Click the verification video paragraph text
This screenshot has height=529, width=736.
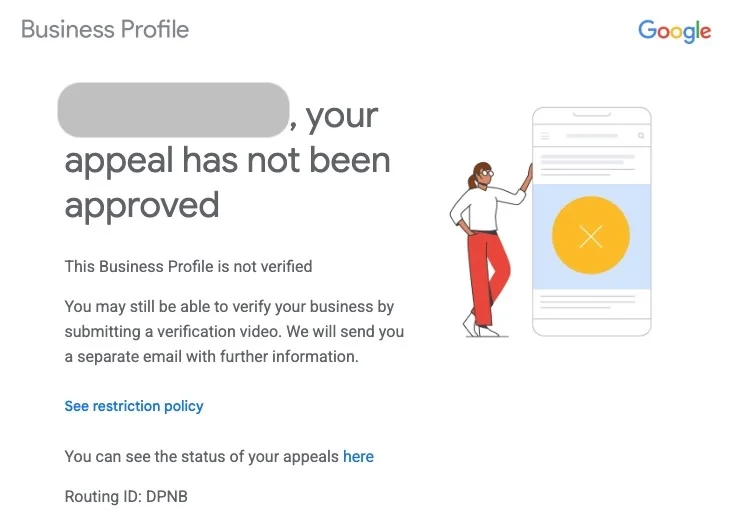click(234, 331)
